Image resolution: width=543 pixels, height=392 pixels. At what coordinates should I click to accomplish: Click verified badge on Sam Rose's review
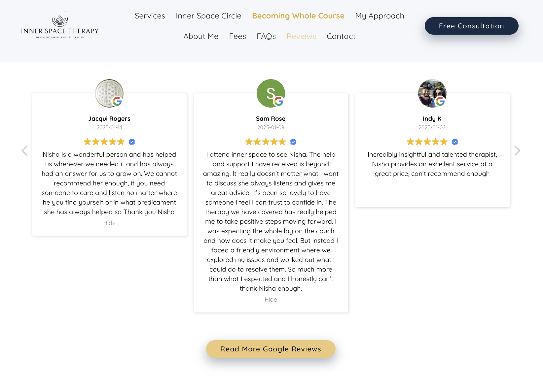[293, 142]
